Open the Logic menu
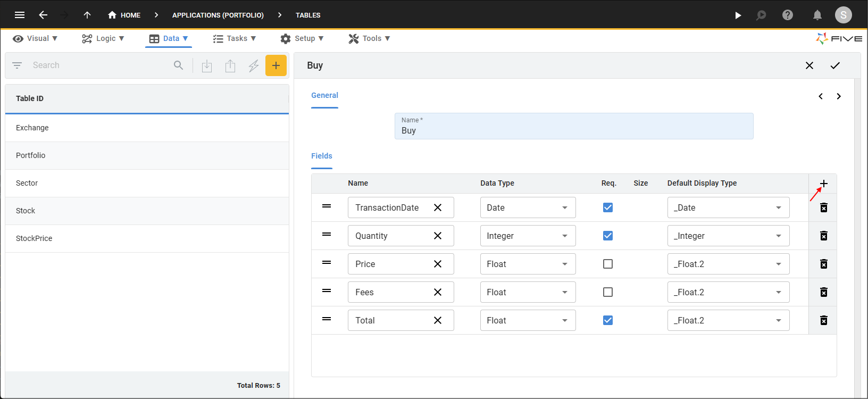The height and width of the screenshot is (399, 868). click(103, 38)
